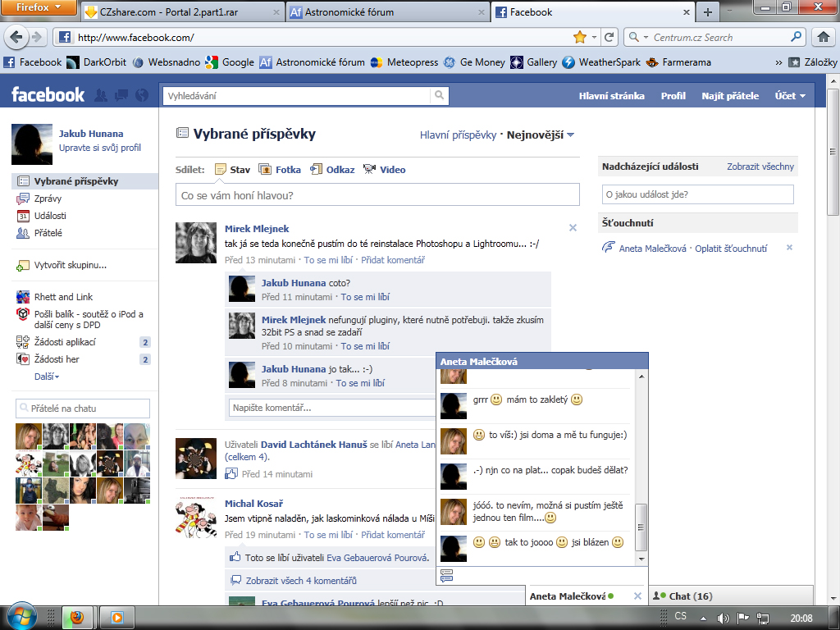Show hidden system tray icons
Image resolution: width=840 pixels, height=630 pixels.
pyautogui.click(x=703, y=619)
